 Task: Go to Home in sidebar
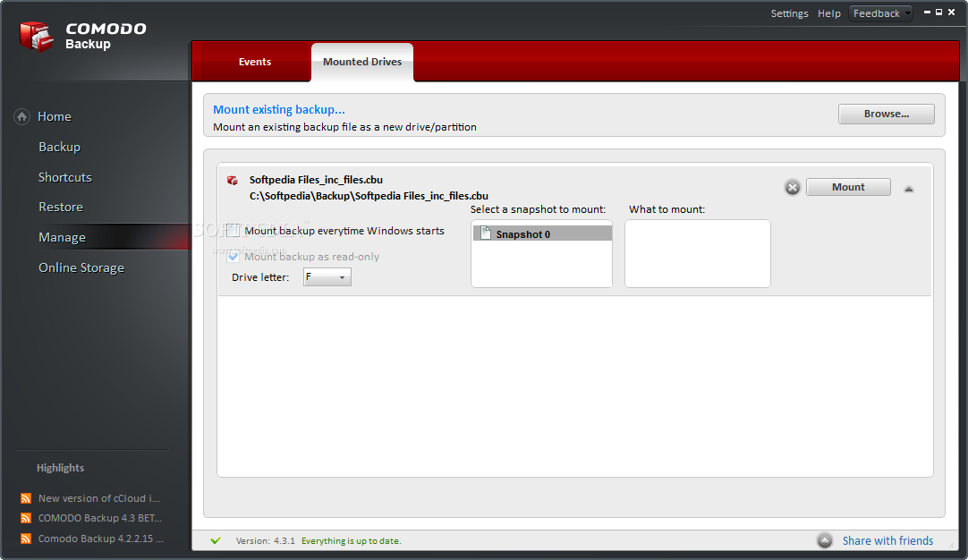(55, 116)
